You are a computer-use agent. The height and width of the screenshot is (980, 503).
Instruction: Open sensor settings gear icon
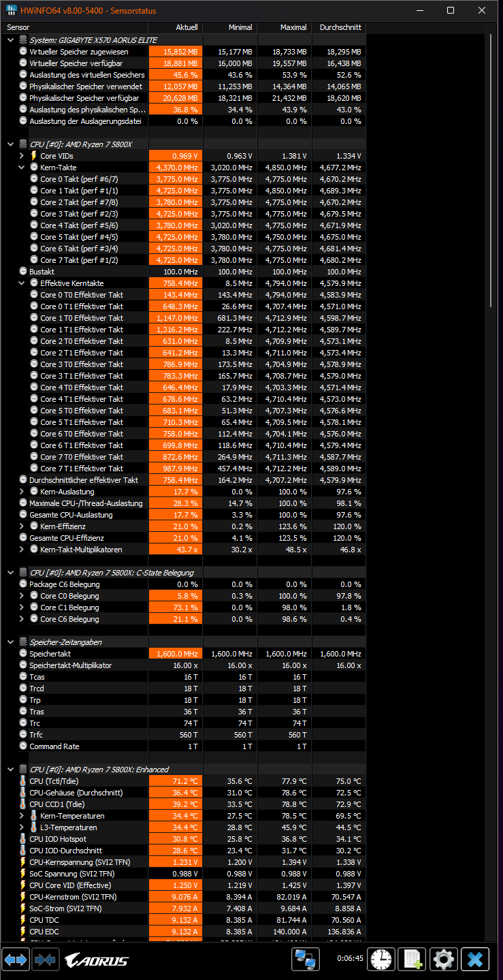[x=444, y=960]
